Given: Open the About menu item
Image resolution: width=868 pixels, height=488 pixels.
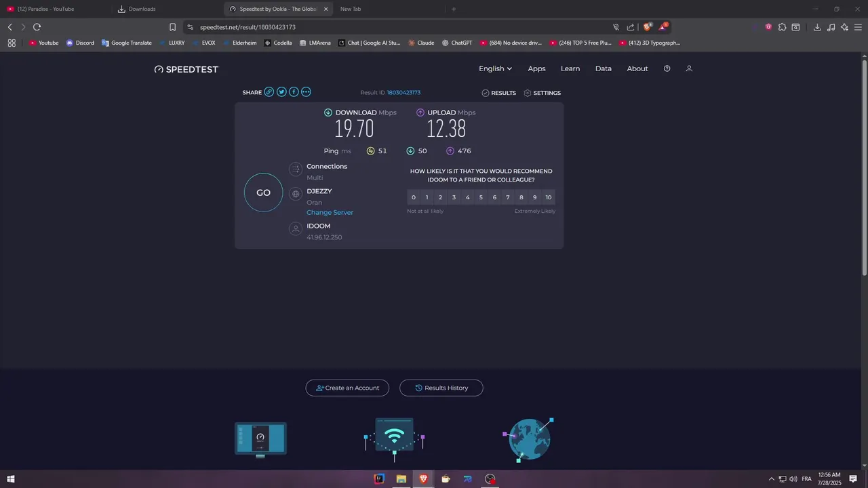Looking at the screenshot, I should tap(637, 68).
